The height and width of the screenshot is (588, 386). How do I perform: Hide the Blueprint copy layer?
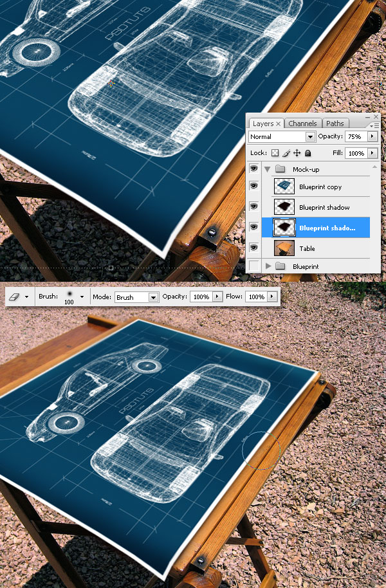click(254, 187)
